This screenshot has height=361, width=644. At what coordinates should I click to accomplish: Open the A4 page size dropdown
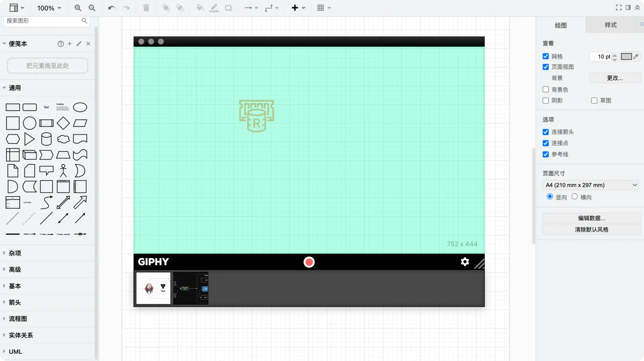coord(591,185)
